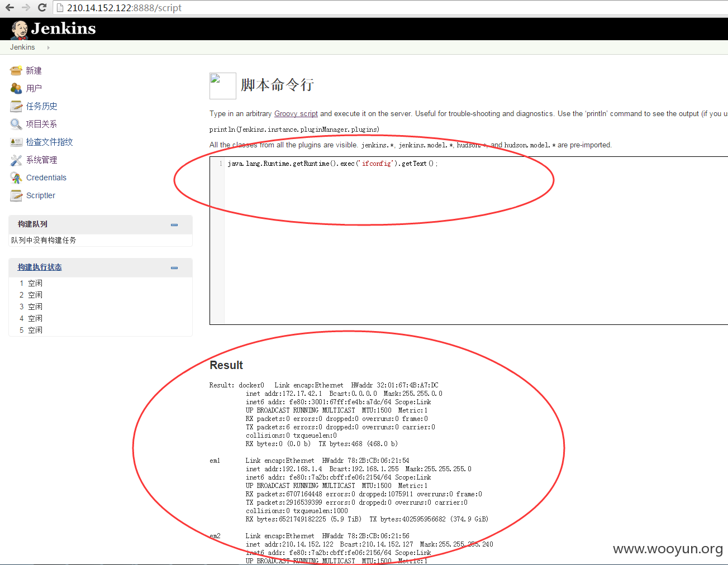Click the 检查文件指纹 fingerprint icon
The height and width of the screenshot is (565, 728).
tap(16, 142)
